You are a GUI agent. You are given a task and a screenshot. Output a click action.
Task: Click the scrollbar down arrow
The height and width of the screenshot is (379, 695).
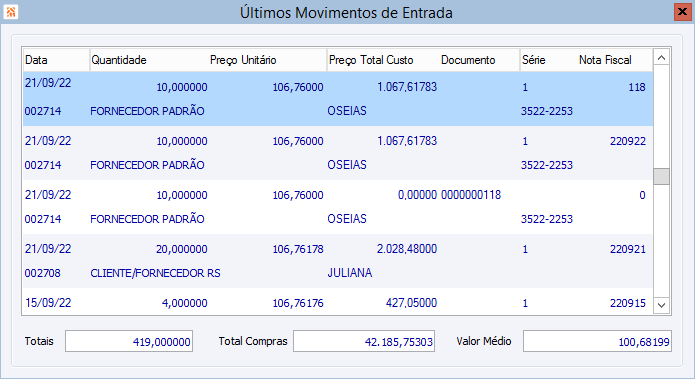pyautogui.click(x=661, y=305)
